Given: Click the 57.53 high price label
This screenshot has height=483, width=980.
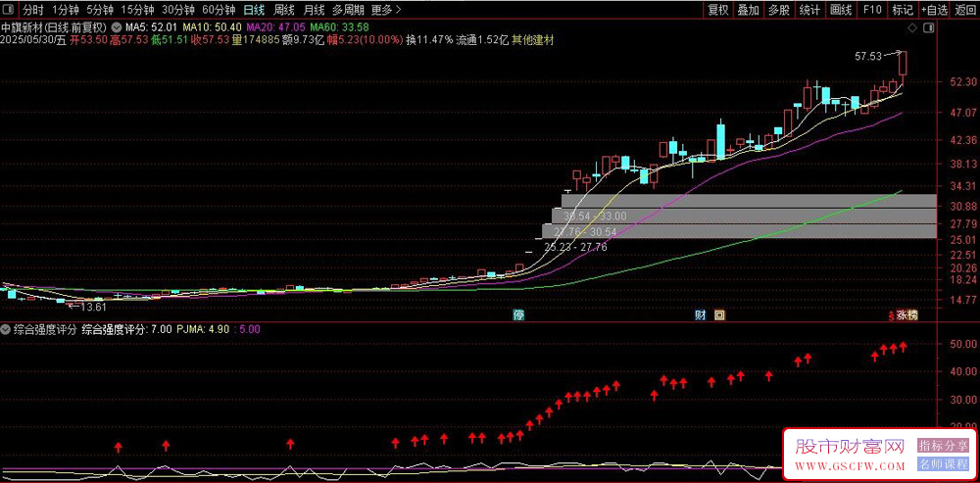Looking at the screenshot, I should pyautogui.click(x=867, y=56).
